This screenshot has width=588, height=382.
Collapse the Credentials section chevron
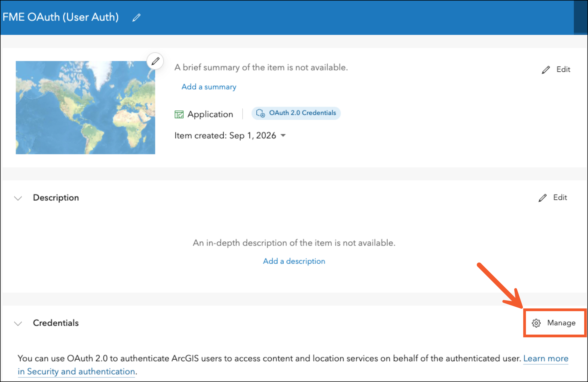tap(18, 323)
